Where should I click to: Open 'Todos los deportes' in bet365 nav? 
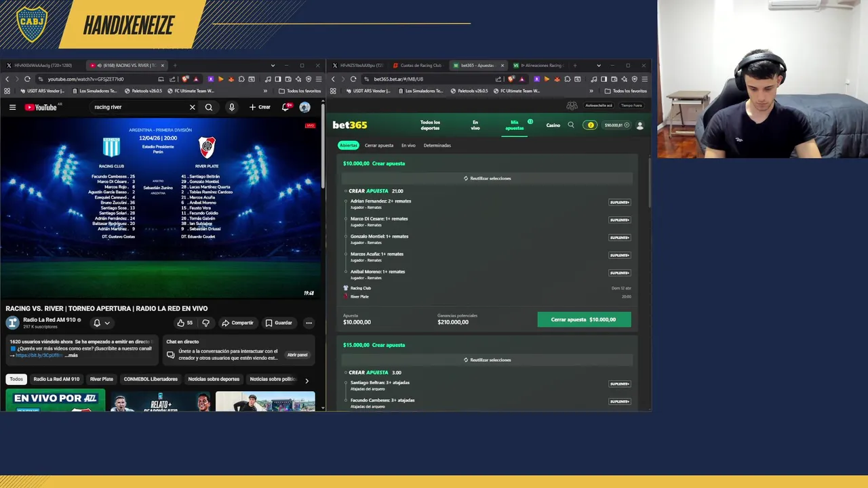[430, 125]
